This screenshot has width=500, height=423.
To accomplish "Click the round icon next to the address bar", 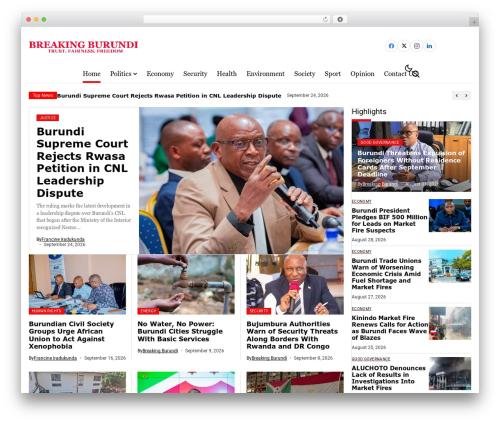I will coord(340,20).
